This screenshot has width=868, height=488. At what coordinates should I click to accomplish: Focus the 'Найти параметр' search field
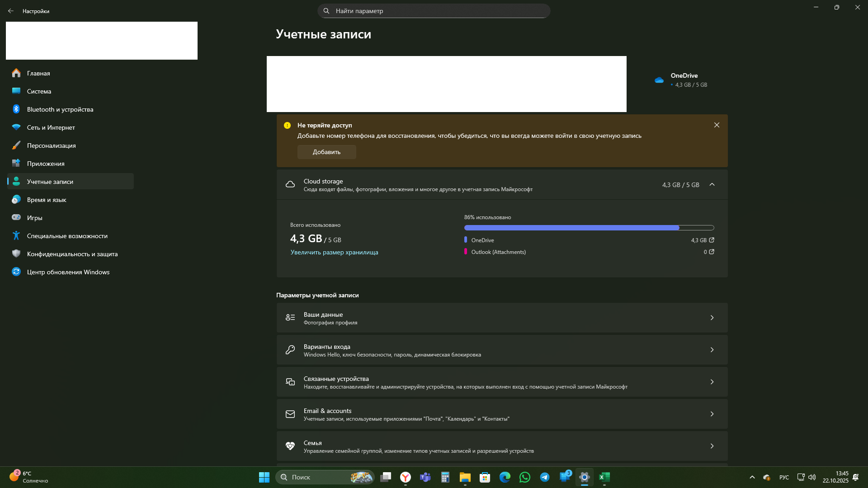[x=434, y=11]
